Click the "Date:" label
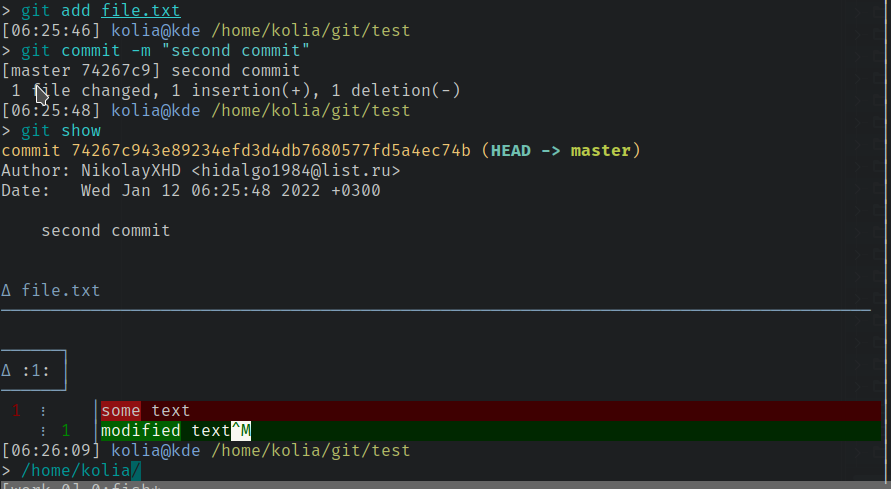 tap(26, 190)
